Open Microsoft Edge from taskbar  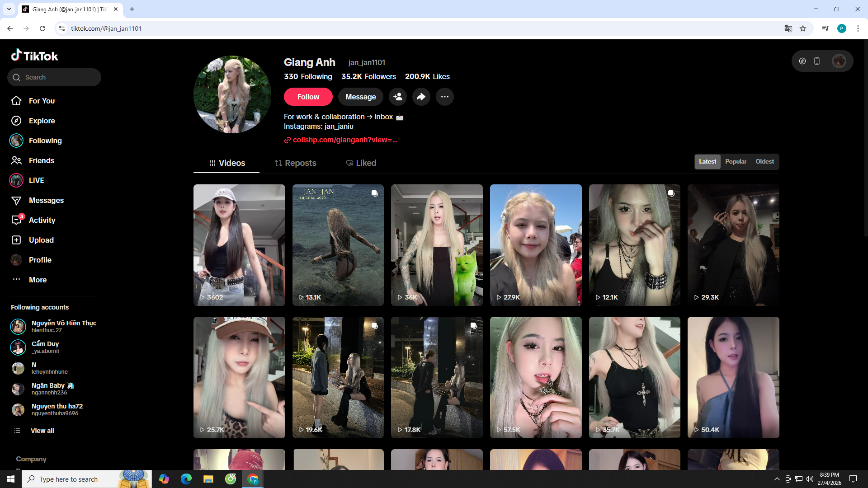point(186,479)
